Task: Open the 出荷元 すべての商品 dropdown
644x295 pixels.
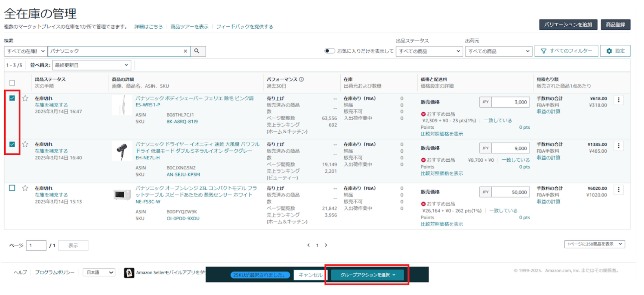Action: coord(499,51)
